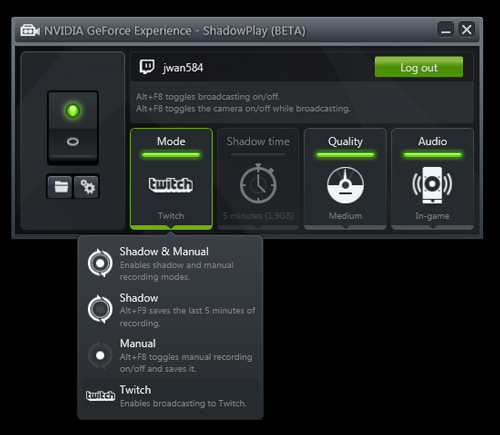This screenshot has width=500, height=435.
Task: Open the Audio tile dropdown
Action: [x=432, y=179]
